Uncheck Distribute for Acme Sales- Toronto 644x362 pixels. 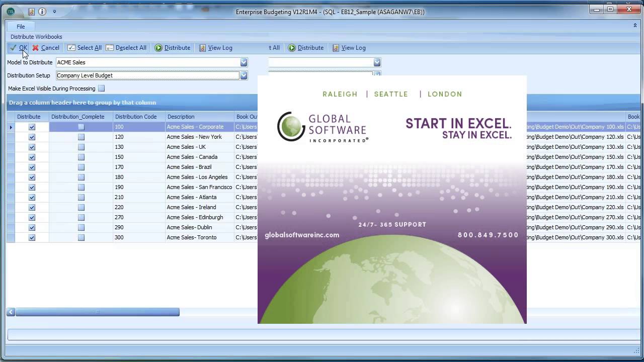tap(32, 237)
